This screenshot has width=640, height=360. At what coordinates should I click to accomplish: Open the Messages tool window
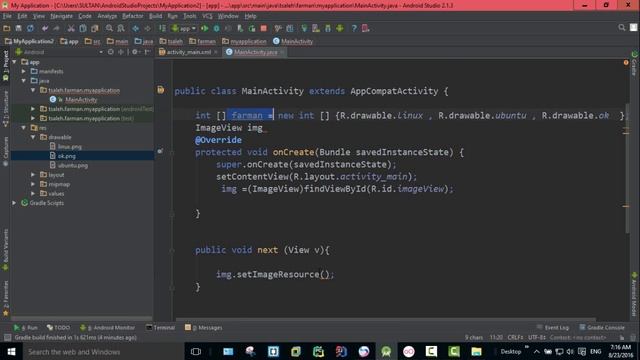(x=204, y=327)
